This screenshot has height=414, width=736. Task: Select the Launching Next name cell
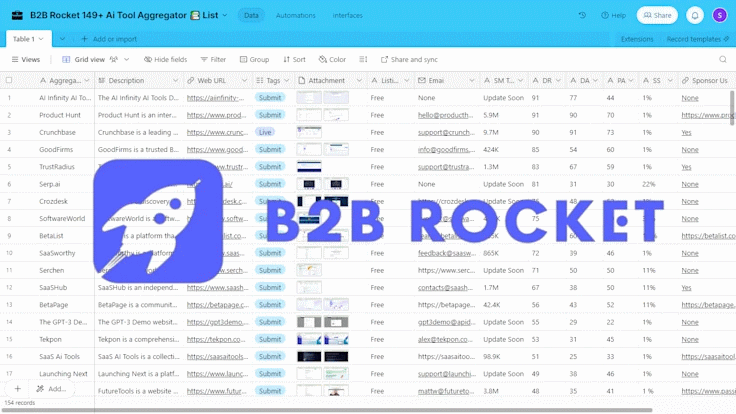63,374
